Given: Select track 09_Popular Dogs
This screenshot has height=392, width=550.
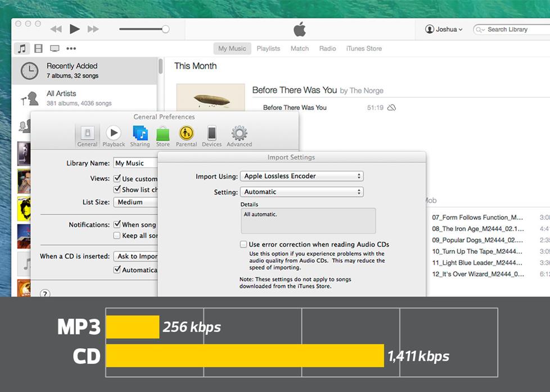Looking at the screenshot, I should (477, 240).
